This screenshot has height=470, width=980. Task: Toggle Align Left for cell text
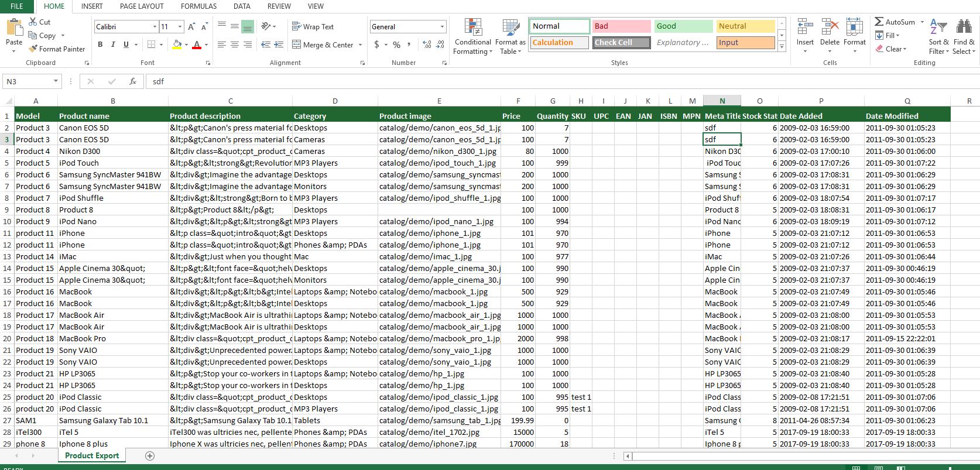tap(222, 44)
